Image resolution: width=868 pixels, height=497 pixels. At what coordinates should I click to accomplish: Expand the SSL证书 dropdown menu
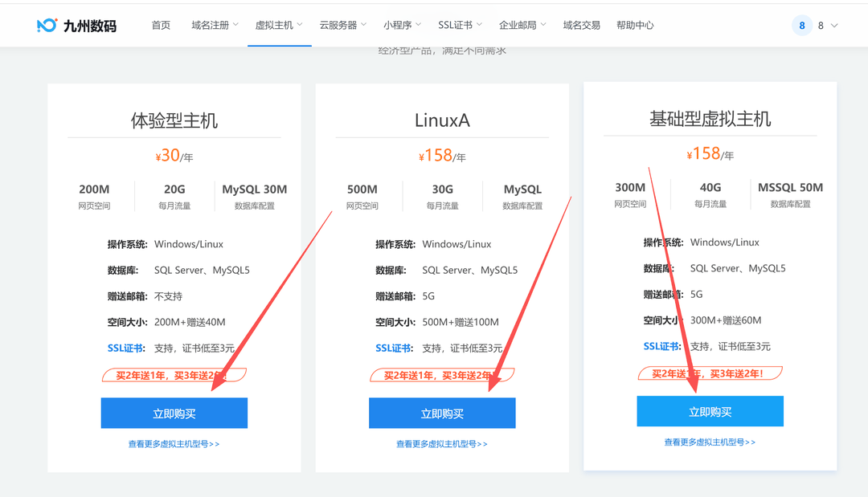point(460,26)
